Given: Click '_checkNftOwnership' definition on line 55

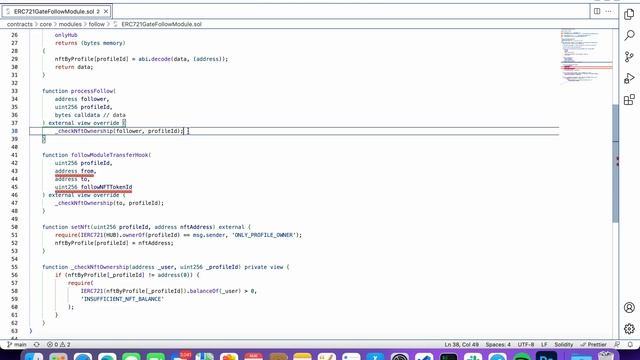Looking at the screenshot, I should pyautogui.click(x=100, y=267).
